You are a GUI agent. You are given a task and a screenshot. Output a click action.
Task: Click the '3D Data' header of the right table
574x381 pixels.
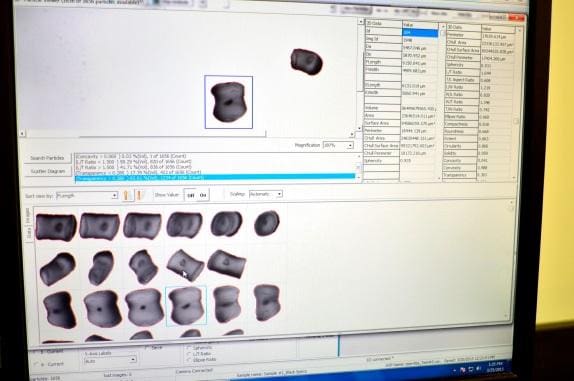coord(463,27)
